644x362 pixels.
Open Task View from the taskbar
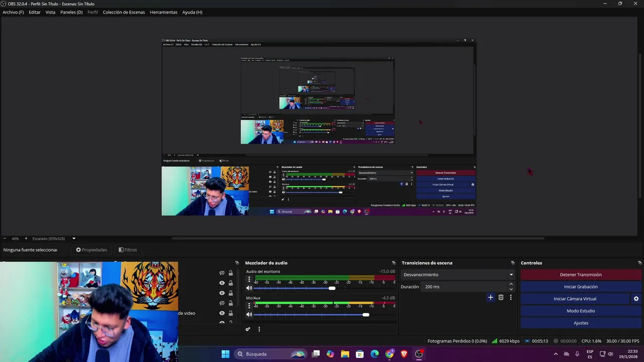pyautogui.click(x=315, y=354)
